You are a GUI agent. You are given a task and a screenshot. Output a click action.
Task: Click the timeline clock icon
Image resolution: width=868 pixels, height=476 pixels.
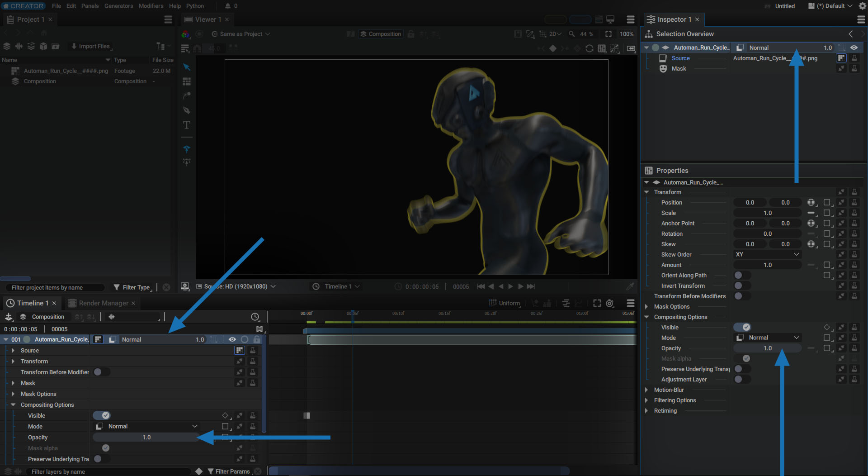[255, 317]
